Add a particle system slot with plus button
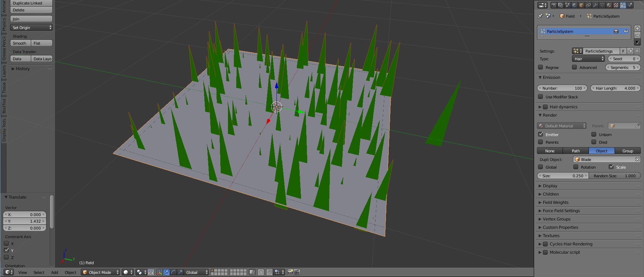 637,28
